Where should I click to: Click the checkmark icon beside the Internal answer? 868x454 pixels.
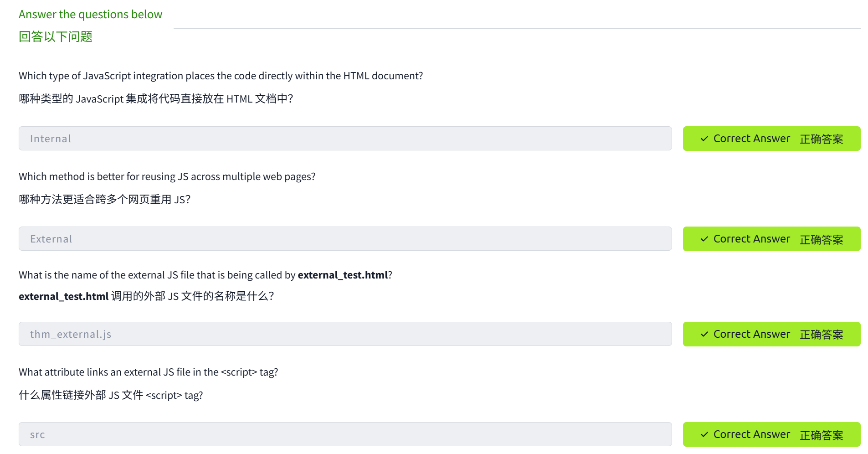click(x=704, y=139)
